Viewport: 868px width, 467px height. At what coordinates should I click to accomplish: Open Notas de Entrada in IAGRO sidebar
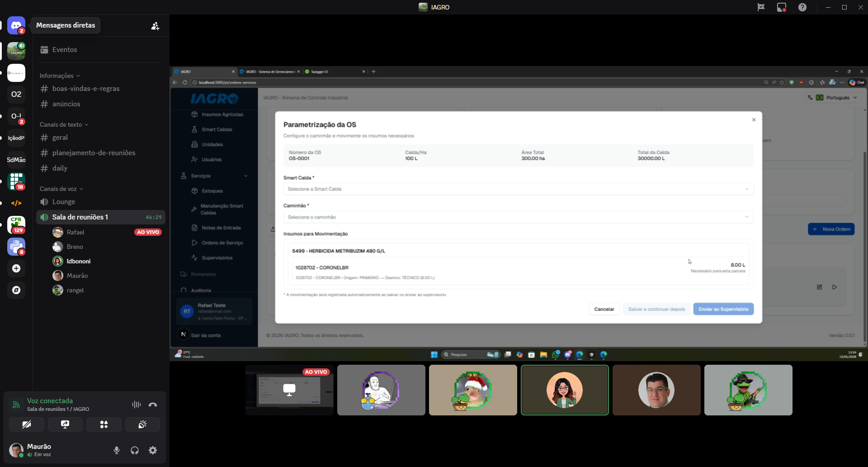(x=217, y=228)
